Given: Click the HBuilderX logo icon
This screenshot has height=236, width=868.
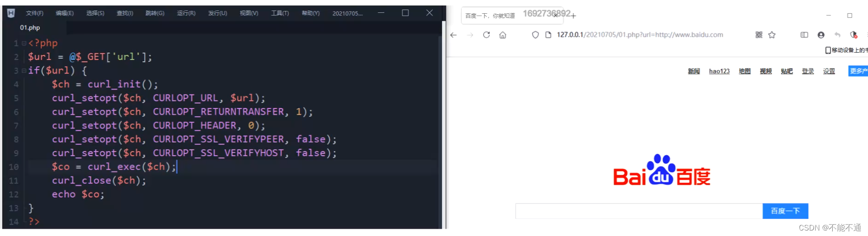Looking at the screenshot, I should 11,13.
